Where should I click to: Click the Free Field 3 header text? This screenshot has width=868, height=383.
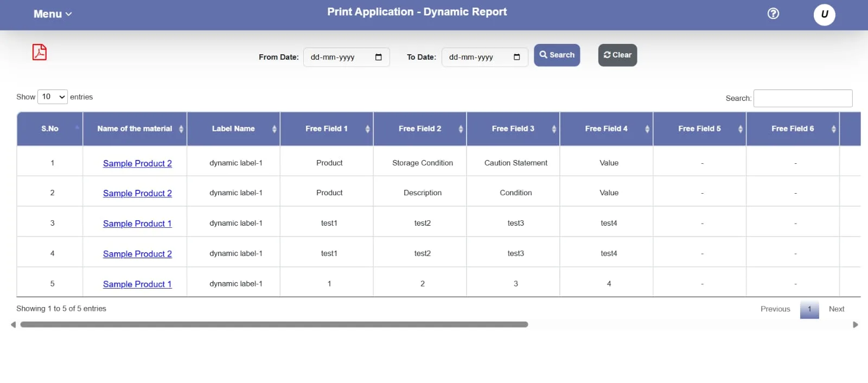pyautogui.click(x=513, y=129)
